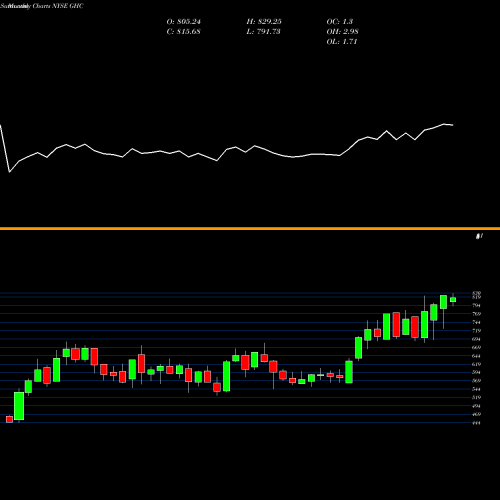Click the latest small green candlestick
The width and height of the screenshot is (500, 500).
(x=453, y=300)
